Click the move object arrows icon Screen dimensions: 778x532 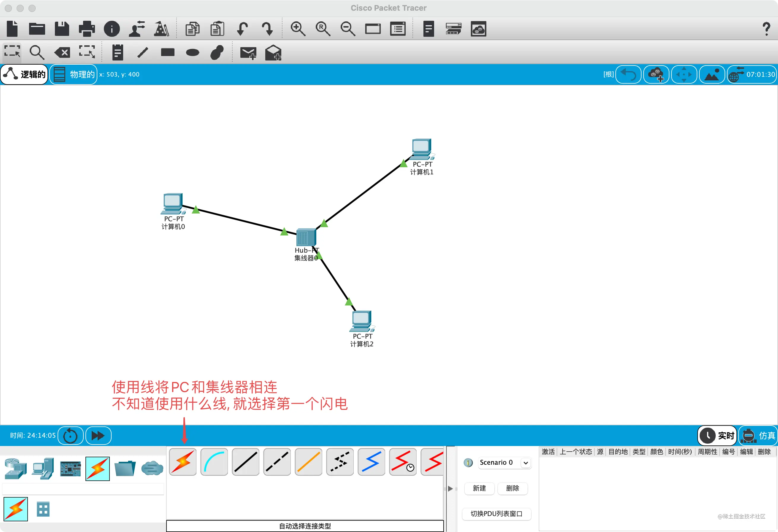pos(684,74)
